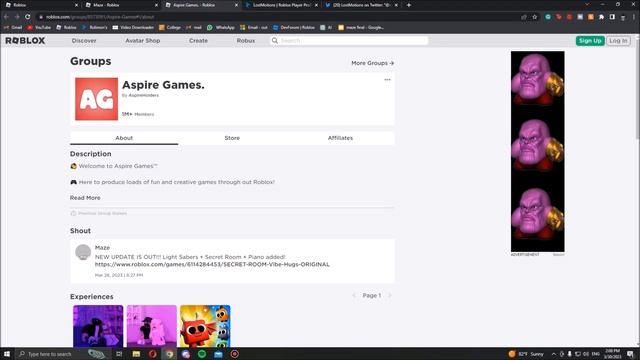Show hidden system tray icons chevron
Viewport: 640px width, 360px height.
(x=553, y=354)
